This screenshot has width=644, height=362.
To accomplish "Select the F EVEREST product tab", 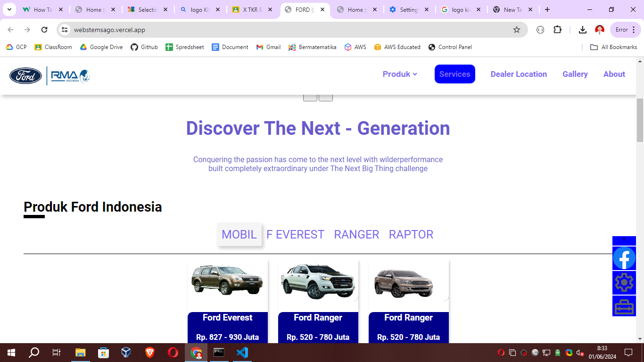I will pyautogui.click(x=295, y=234).
